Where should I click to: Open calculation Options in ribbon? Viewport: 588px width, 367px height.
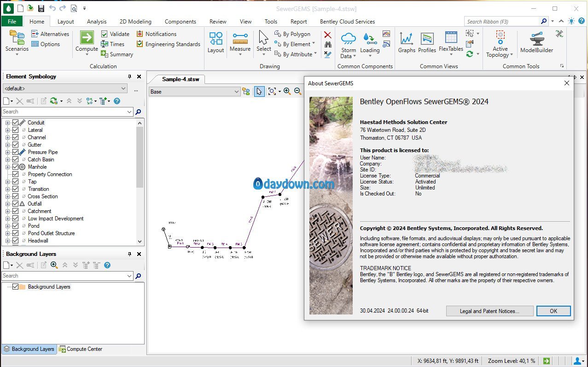pyautogui.click(x=45, y=44)
